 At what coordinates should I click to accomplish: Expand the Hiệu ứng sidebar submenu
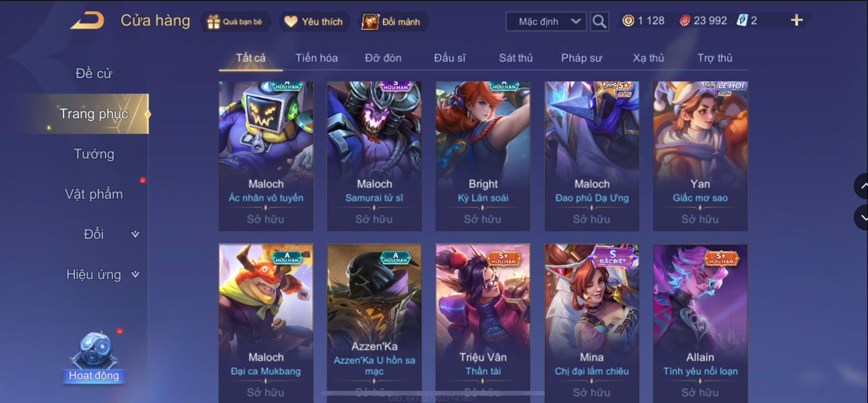click(x=135, y=275)
